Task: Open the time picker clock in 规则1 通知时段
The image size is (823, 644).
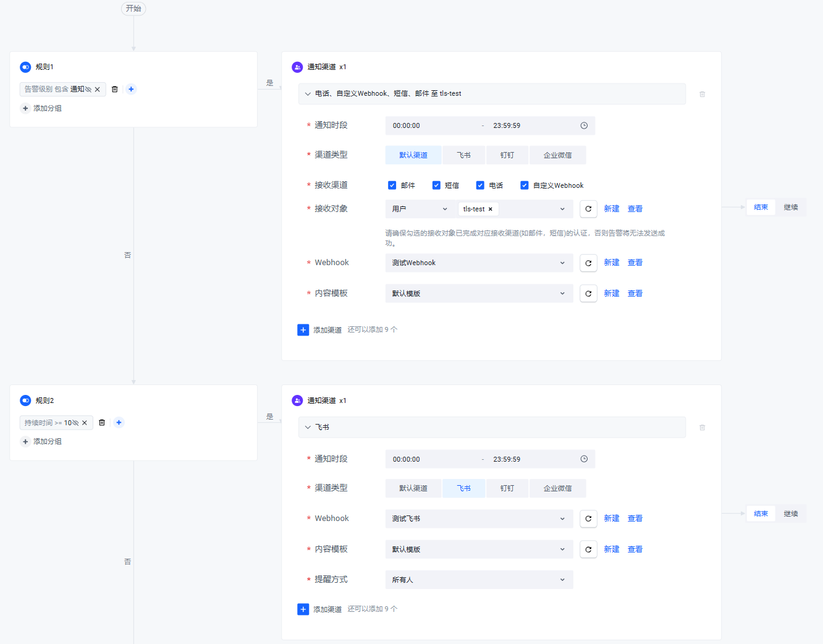Action: (584, 125)
